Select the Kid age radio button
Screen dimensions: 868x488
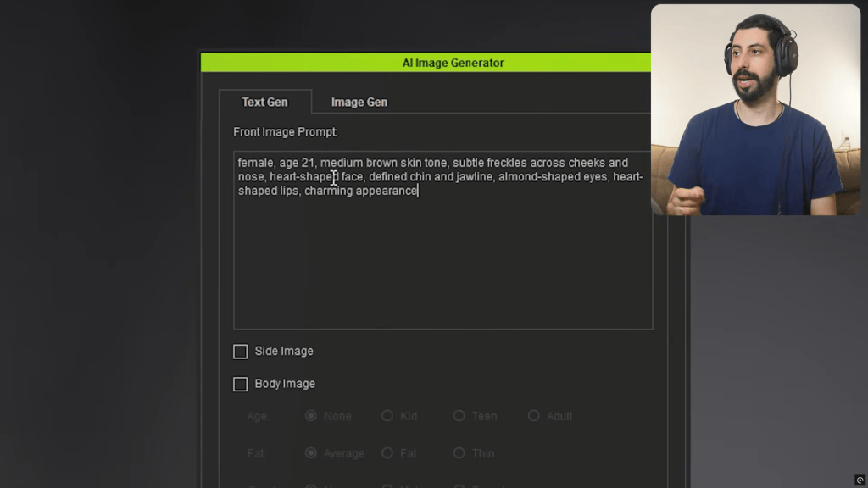click(387, 415)
